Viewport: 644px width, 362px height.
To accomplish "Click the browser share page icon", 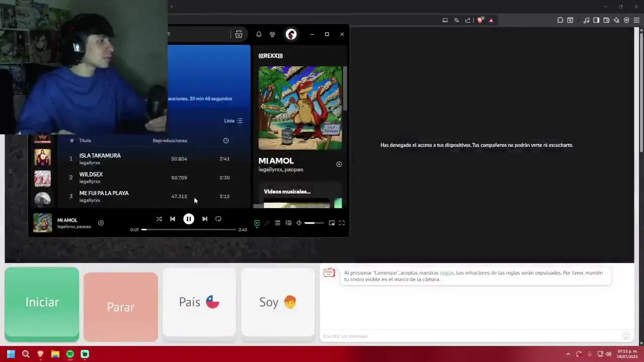I will tap(468, 20).
